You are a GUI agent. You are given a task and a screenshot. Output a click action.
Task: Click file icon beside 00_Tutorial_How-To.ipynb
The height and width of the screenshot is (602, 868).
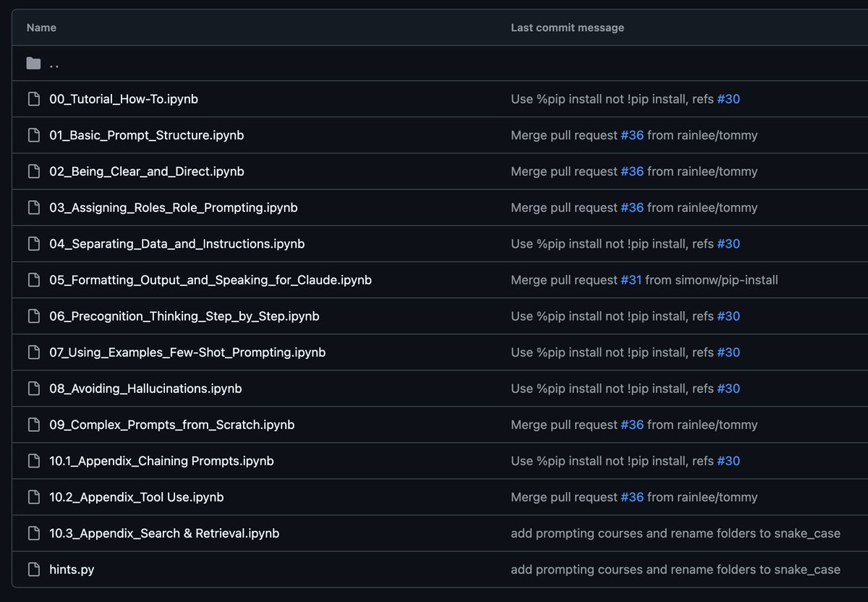tap(33, 99)
